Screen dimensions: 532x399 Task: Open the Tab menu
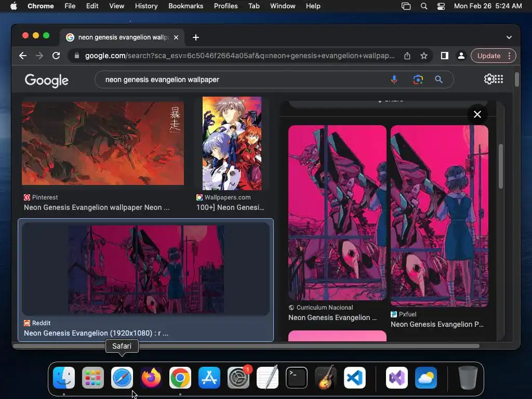click(254, 6)
